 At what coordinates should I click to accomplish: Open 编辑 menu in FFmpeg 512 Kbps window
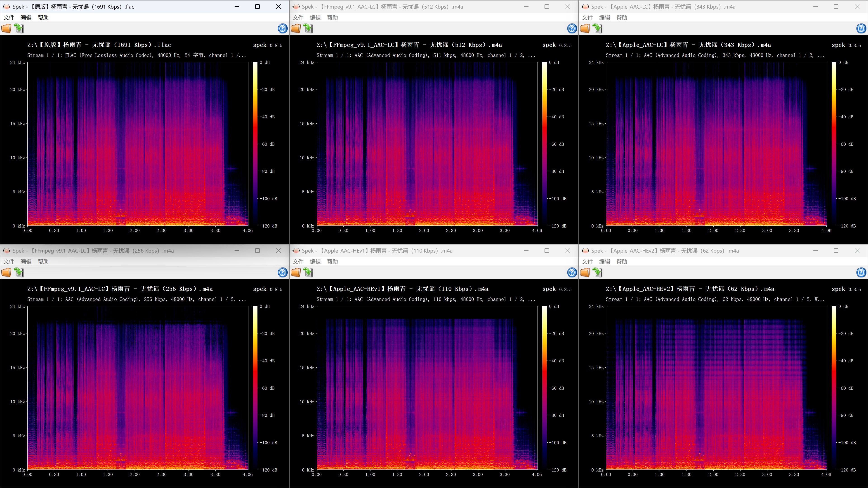pyautogui.click(x=315, y=18)
